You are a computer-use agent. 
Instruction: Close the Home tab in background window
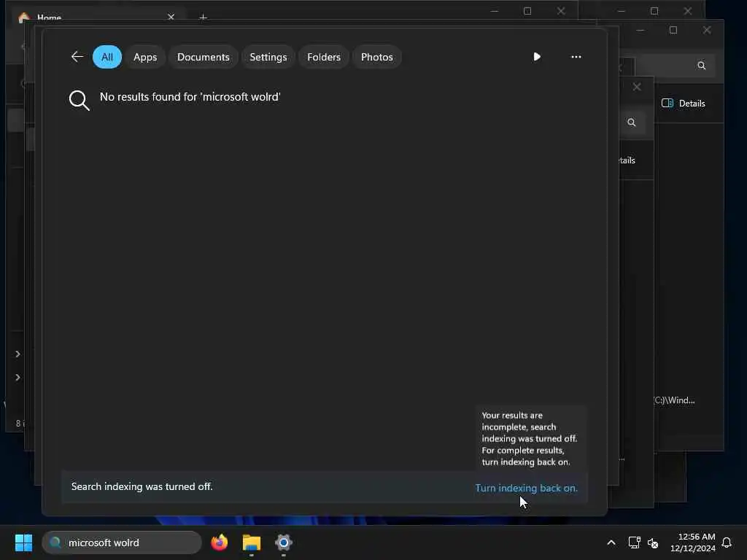point(171,17)
